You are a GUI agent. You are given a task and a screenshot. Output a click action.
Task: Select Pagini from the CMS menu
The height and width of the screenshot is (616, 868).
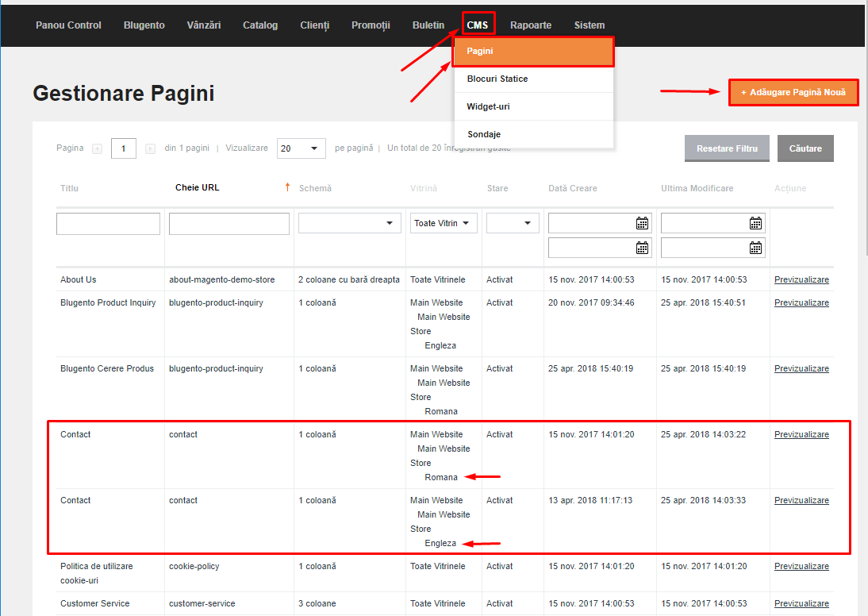click(x=534, y=51)
